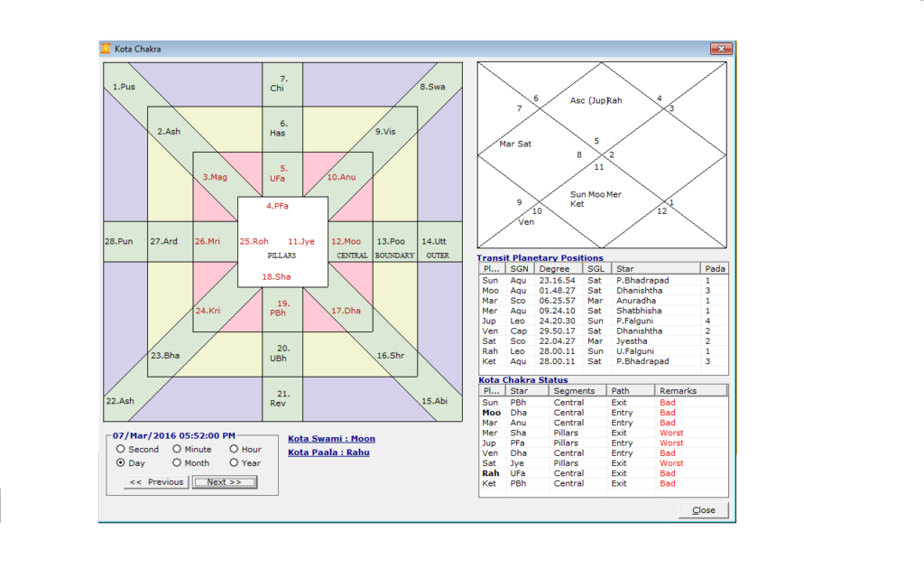The height and width of the screenshot is (578, 924).
Task: Click the 17.Dha nakshatra cell
Action: click(x=346, y=311)
